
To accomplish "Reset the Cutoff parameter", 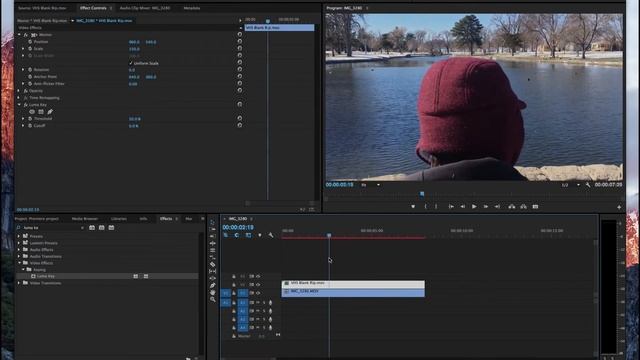I will (x=240, y=125).
